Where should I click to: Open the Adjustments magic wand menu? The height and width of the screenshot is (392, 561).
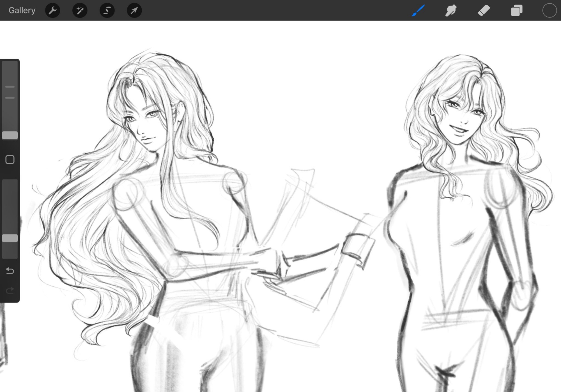click(80, 10)
